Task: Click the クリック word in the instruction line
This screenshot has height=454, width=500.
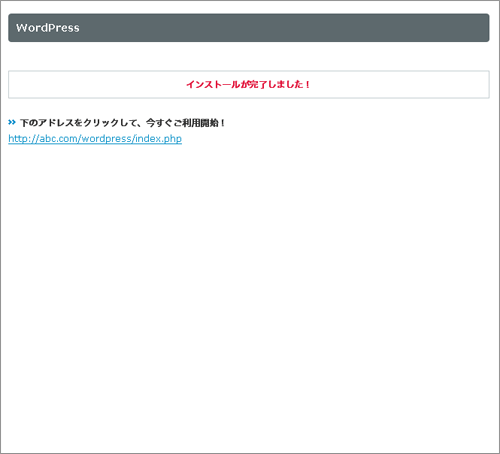Action: click(101, 123)
